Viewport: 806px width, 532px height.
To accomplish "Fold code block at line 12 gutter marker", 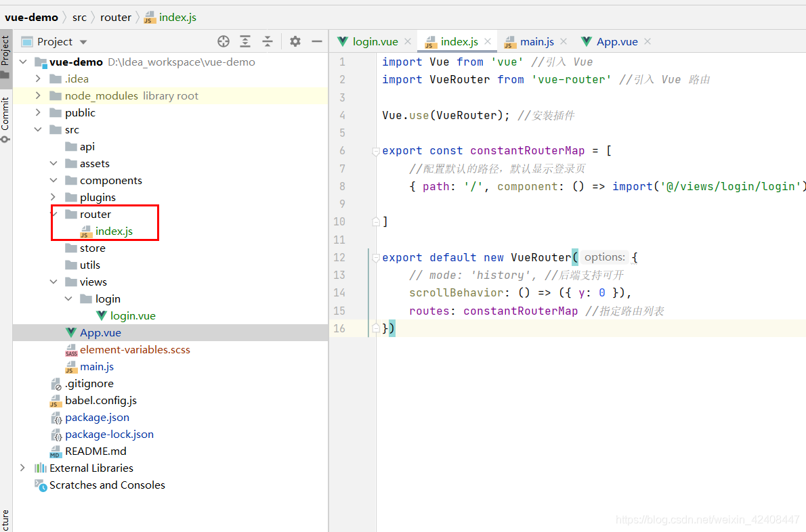I will pyautogui.click(x=376, y=258).
